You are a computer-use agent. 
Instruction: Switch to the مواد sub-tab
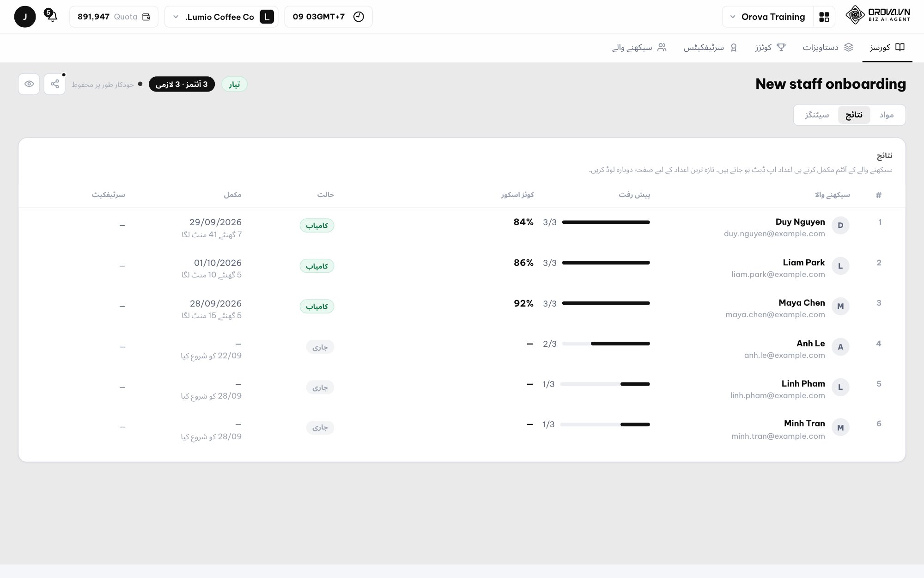click(x=886, y=115)
